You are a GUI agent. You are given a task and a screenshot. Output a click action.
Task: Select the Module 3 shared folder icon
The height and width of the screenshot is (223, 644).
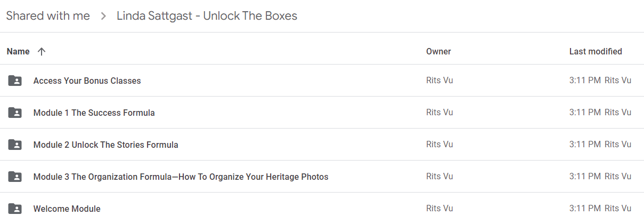point(15,177)
